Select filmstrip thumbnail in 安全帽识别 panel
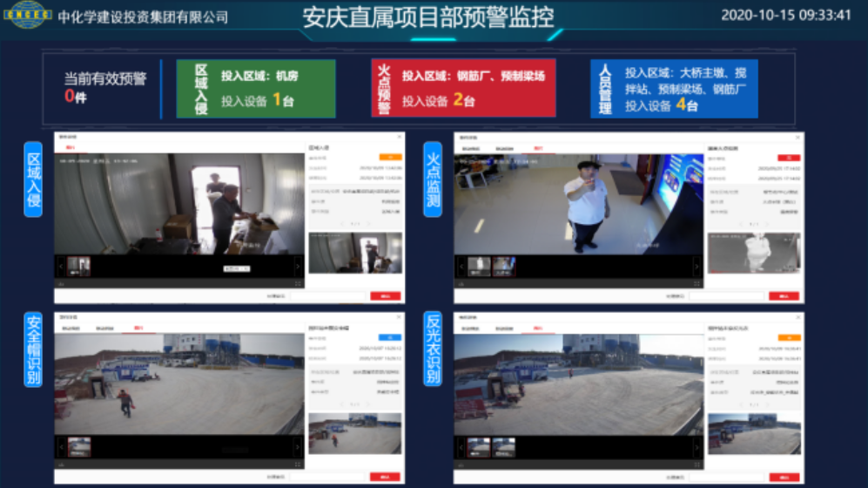Viewport: 868px width, 488px height. pyautogui.click(x=78, y=446)
